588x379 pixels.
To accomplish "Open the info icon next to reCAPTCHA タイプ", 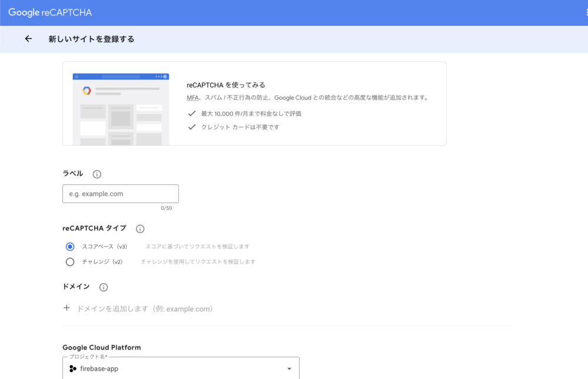I will pyautogui.click(x=140, y=229).
